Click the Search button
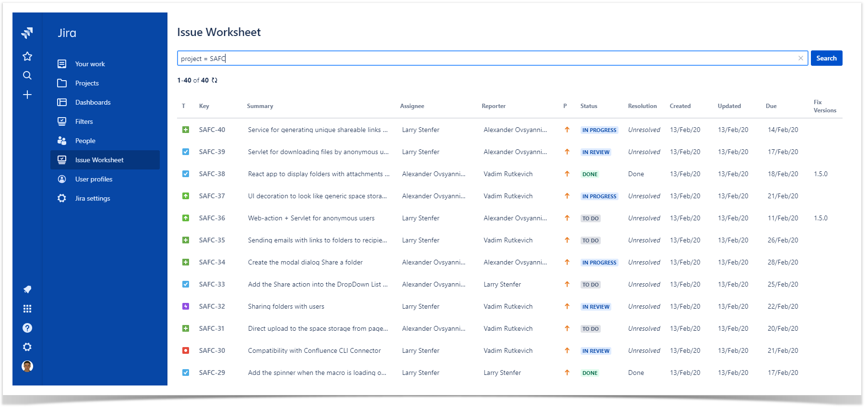This screenshot has height=409, width=868. [826, 59]
